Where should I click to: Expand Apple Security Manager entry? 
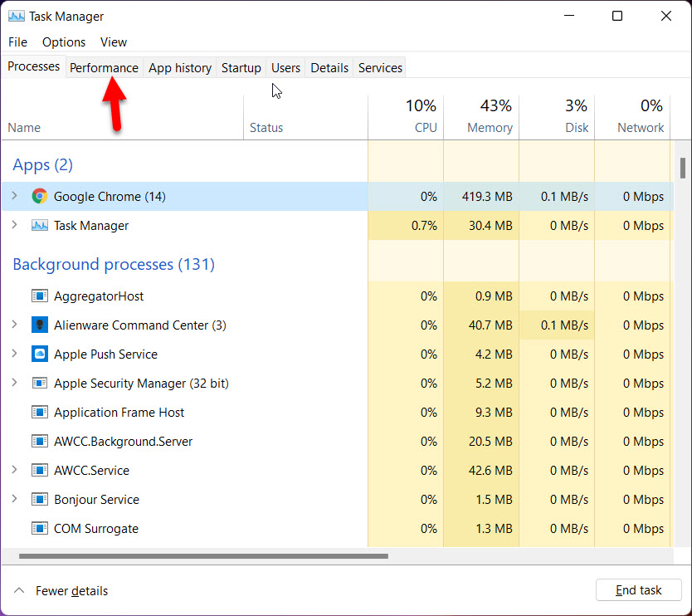pyautogui.click(x=14, y=384)
